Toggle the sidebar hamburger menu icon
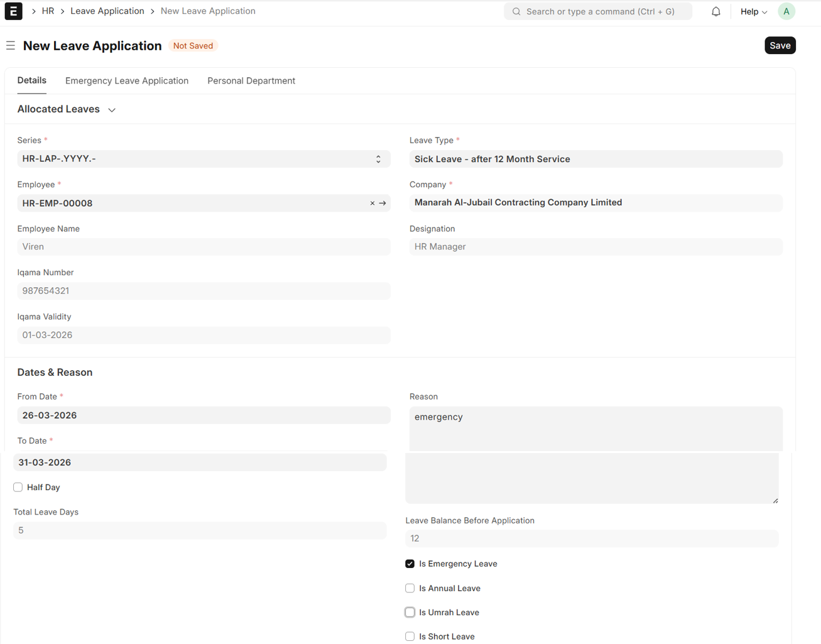This screenshot has width=821, height=644. (11, 46)
